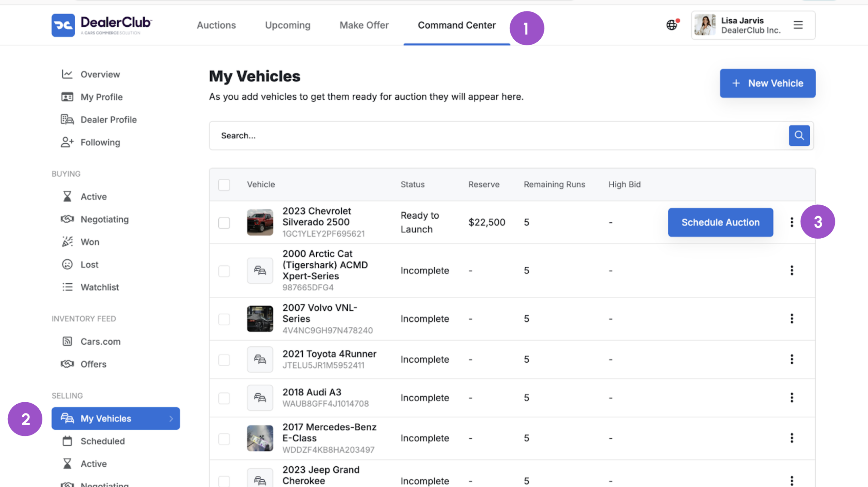Screen dimensions: 868x487
Task: Check the 2023 Chevrolet Silverado 2500 checkbox
Action: click(x=224, y=223)
